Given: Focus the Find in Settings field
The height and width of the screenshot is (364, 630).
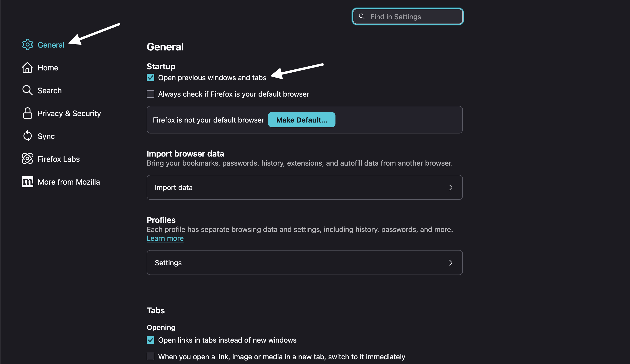Looking at the screenshot, I should point(408,16).
